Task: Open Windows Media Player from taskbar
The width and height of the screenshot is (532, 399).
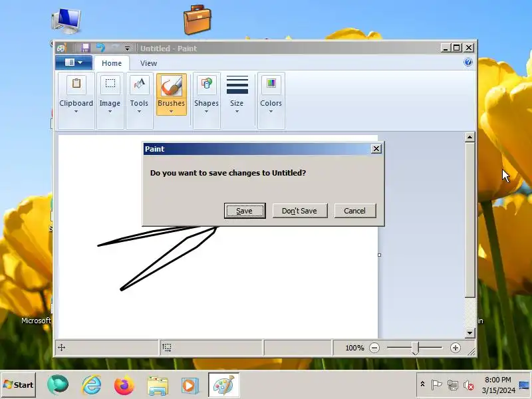Action: click(190, 386)
